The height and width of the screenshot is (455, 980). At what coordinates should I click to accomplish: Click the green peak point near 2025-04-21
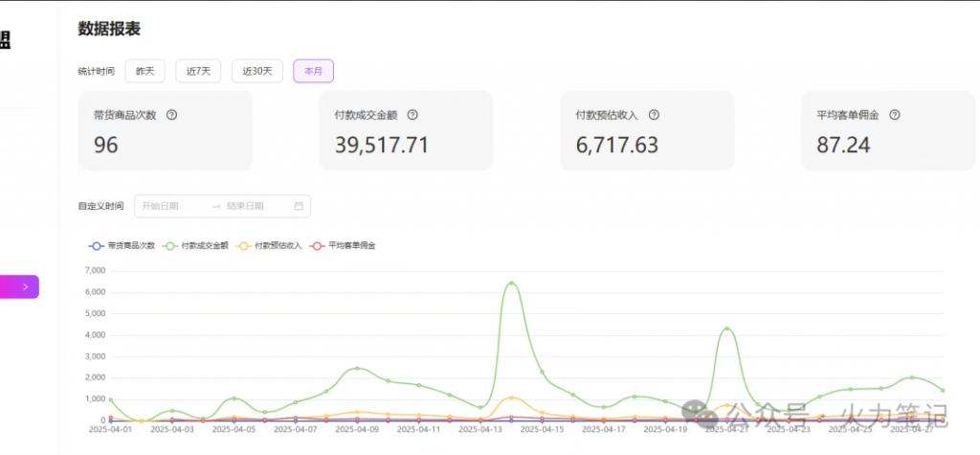[x=727, y=329]
